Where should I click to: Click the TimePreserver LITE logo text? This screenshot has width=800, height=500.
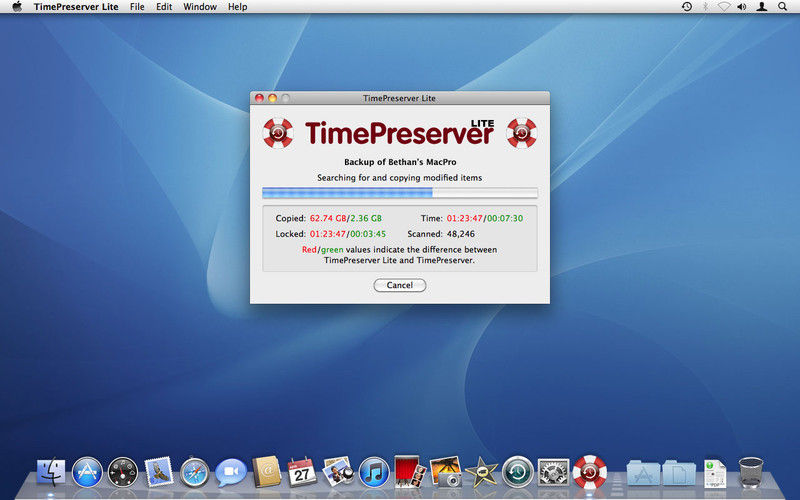(x=399, y=133)
